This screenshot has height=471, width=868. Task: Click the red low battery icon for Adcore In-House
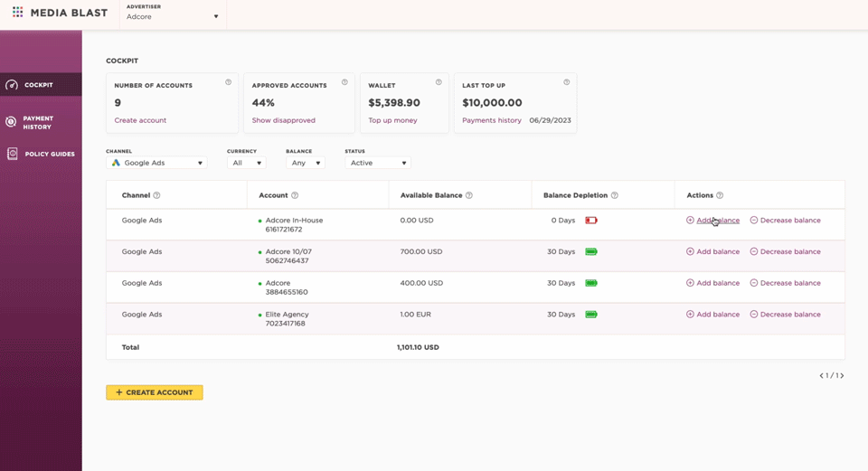590,221
